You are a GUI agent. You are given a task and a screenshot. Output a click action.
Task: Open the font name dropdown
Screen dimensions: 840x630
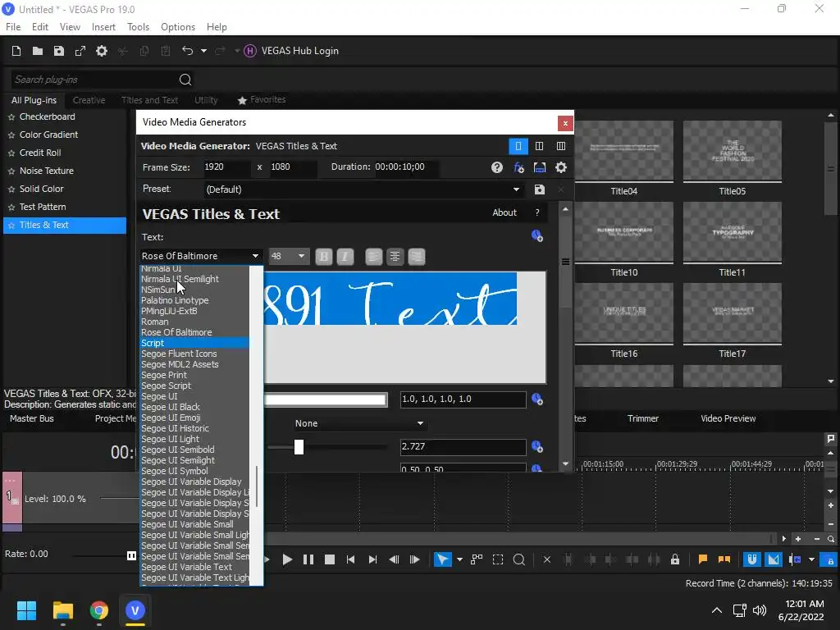tap(201, 256)
